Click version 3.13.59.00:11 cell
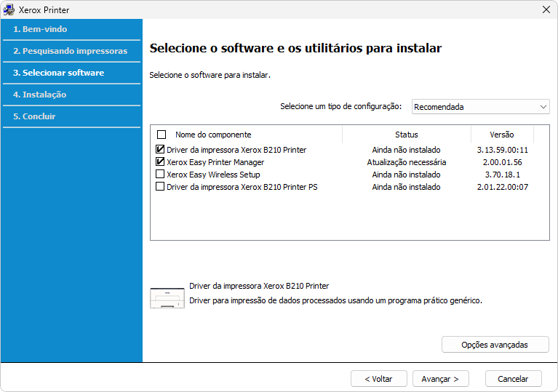This screenshot has height=392, width=558. tap(503, 150)
